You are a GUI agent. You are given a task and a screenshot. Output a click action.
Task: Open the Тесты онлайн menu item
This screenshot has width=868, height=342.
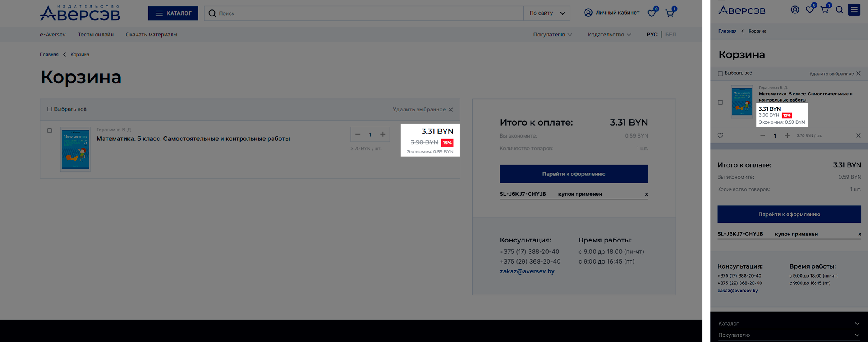coord(96,35)
